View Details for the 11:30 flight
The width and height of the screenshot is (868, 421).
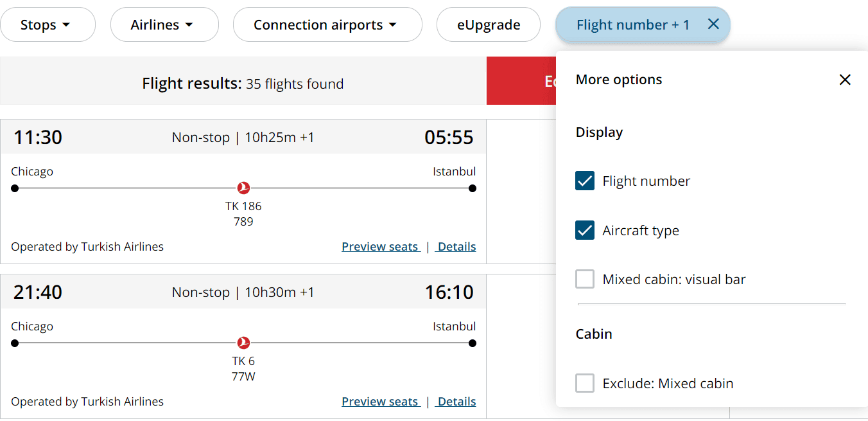tap(456, 247)
